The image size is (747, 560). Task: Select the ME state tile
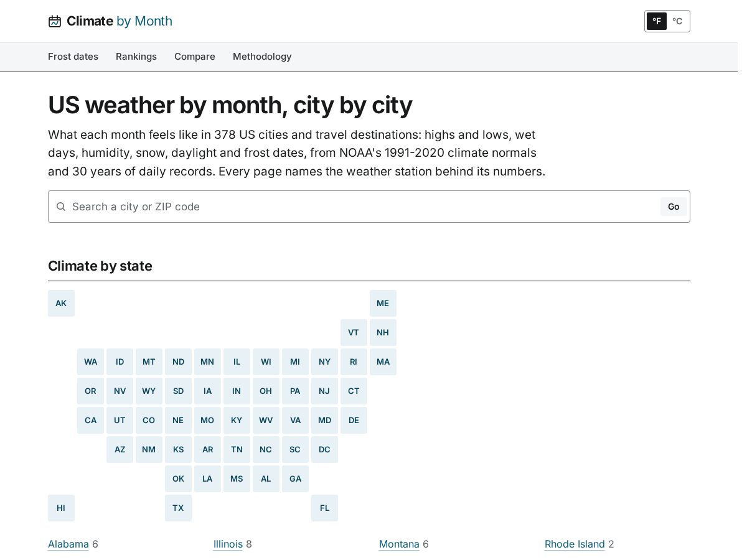[x=383, y=304]
